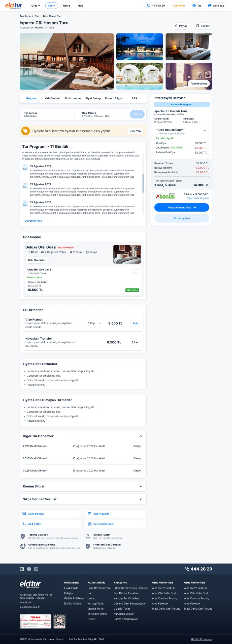Click the Devamını Oku button
The height and width of the screenshot is (644, 232).
34,221
